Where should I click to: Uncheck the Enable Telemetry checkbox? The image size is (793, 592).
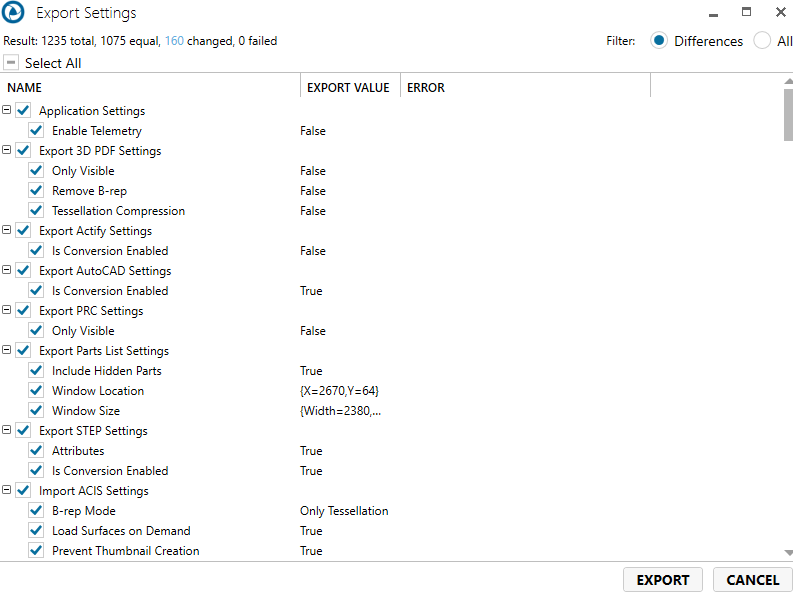pos(36,131)
